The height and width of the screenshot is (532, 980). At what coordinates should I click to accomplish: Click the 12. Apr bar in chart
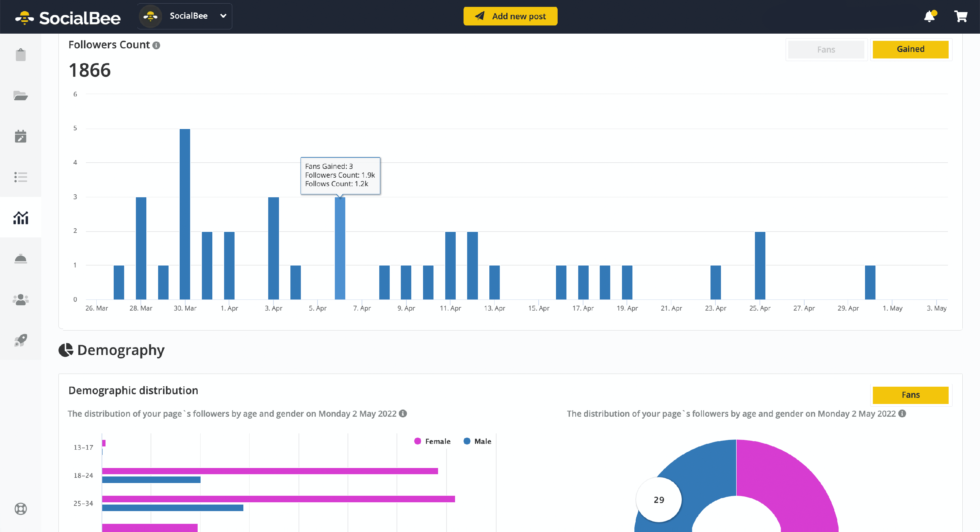[x=472, y=266]
